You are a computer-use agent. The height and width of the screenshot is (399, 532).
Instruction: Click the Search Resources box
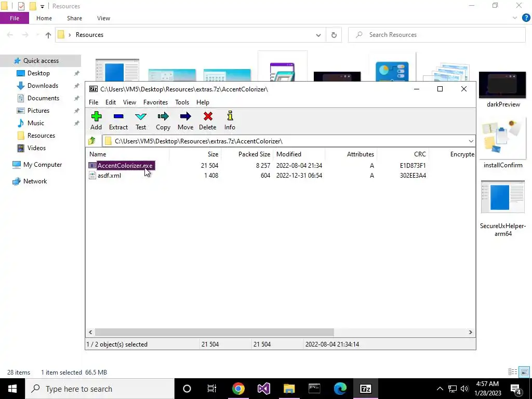click(x=436, y=35)
